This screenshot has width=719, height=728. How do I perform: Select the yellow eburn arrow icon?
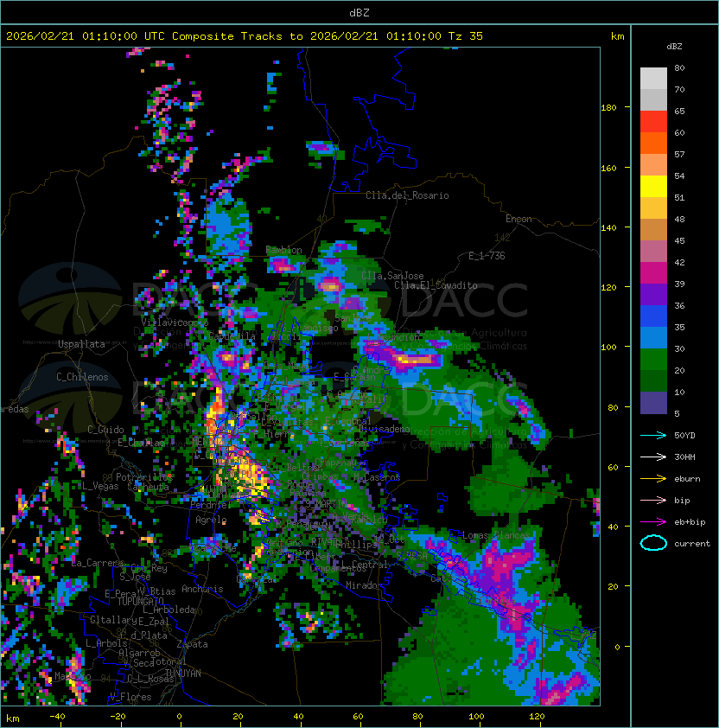(653, 479)
